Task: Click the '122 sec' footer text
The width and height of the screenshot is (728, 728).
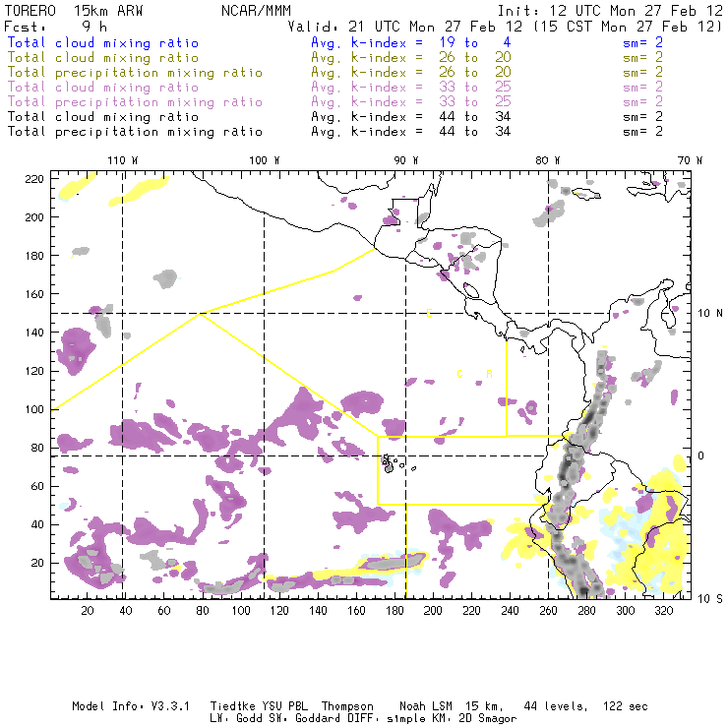Action: tap(626, 706)
